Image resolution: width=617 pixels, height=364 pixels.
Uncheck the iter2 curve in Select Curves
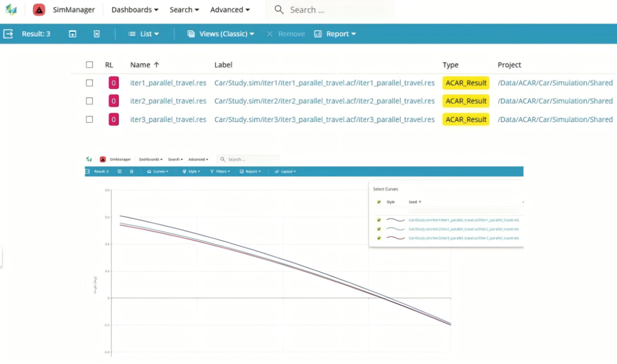[x=379, y=229]
